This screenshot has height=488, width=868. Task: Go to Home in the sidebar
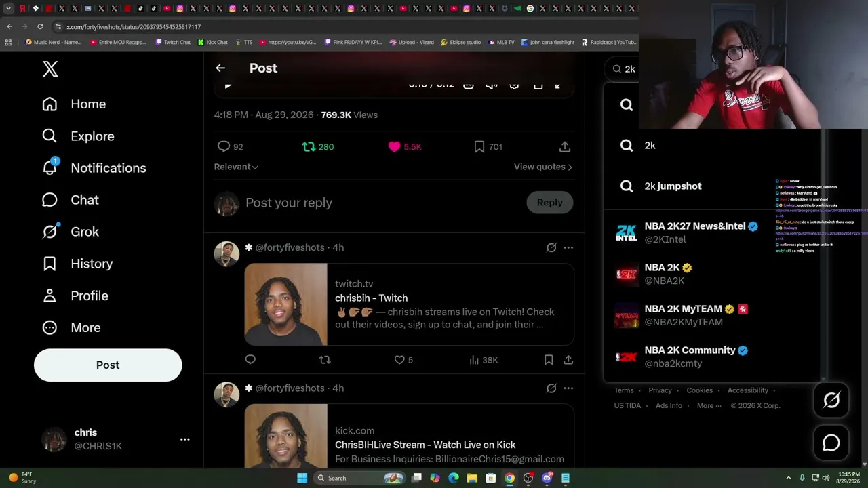click(74, 104)
